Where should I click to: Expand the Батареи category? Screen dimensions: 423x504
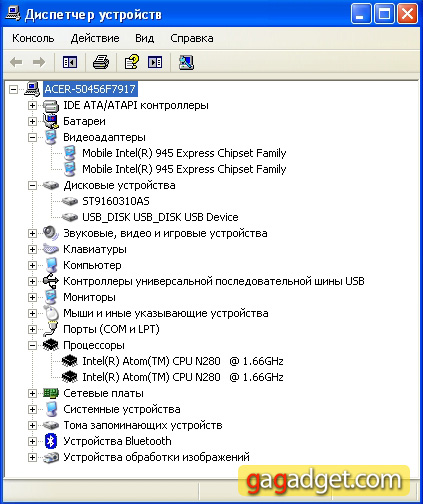click(32, 121)
